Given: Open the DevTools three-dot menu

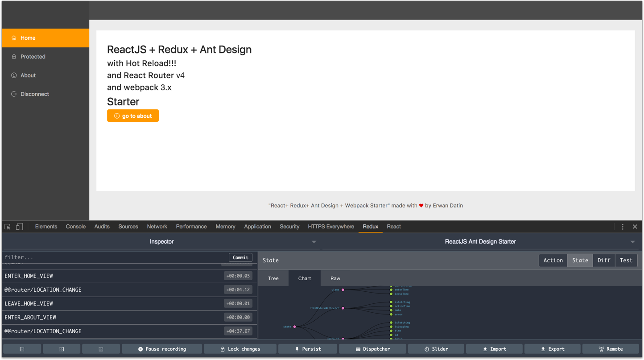Looking at the screenshot, I should (623, 227).
